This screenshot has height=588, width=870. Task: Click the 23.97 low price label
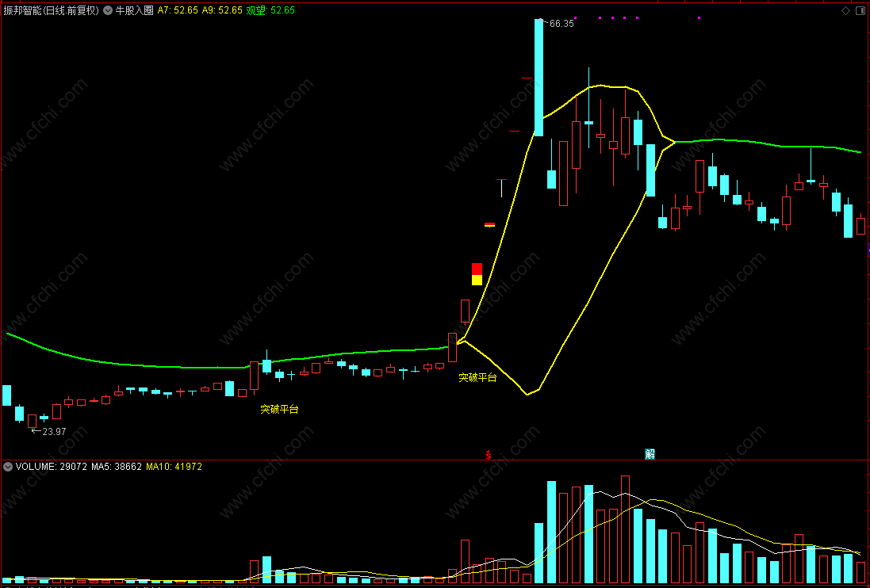pos(54,432)
